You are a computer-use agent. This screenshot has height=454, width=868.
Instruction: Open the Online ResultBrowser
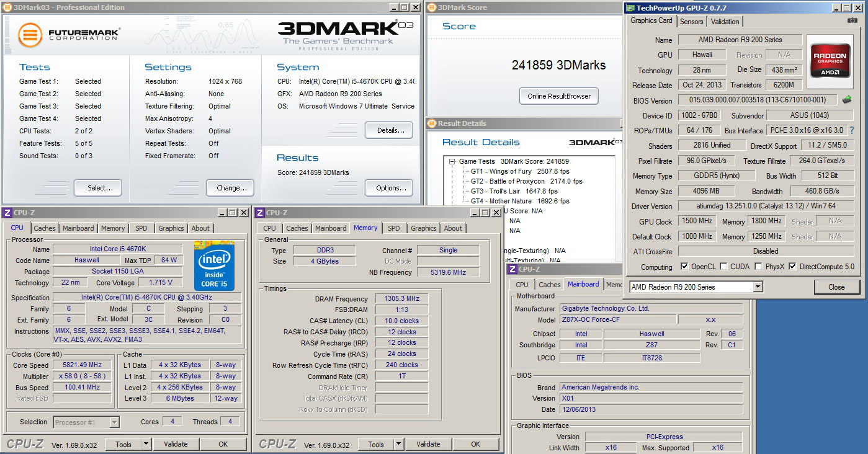pyautogui.click(x=559, y=96)
